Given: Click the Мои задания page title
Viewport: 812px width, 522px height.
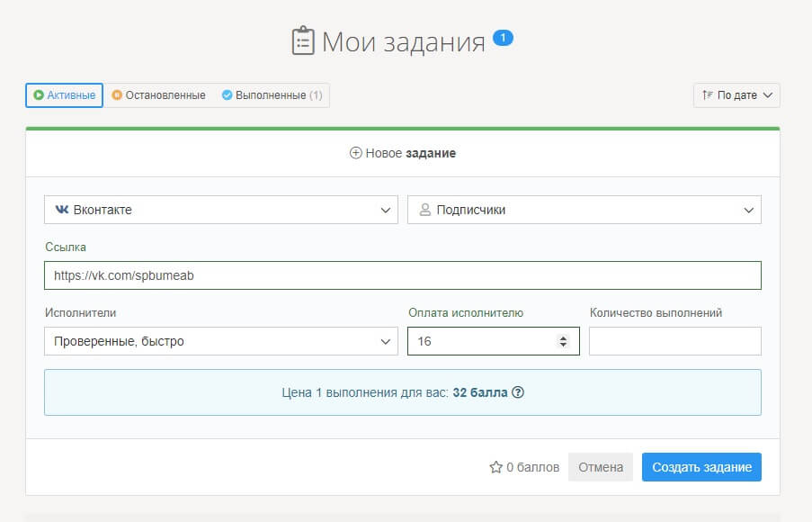Looking at the screenshot, I should pyautogui.click(x=404, y=42).
